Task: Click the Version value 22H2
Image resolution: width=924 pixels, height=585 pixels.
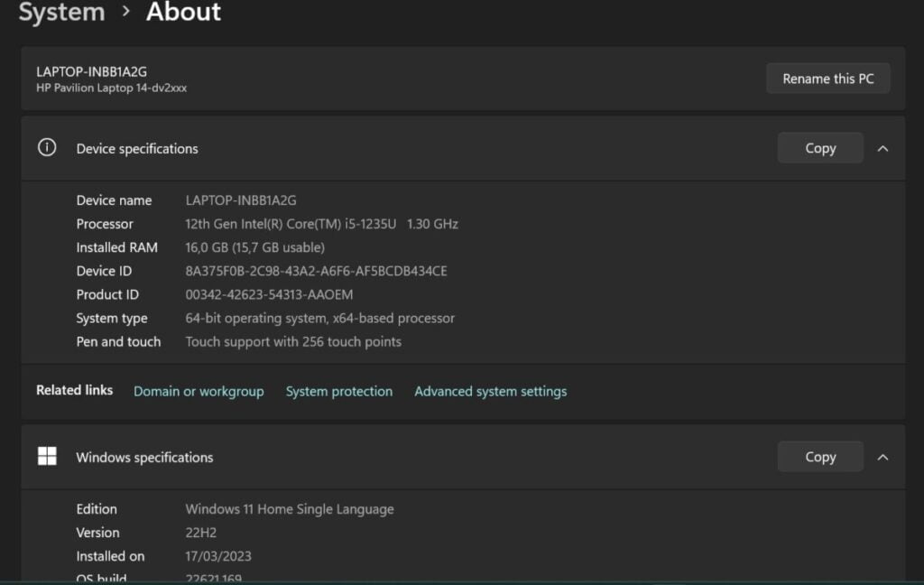Action: [x=202, y=532]
